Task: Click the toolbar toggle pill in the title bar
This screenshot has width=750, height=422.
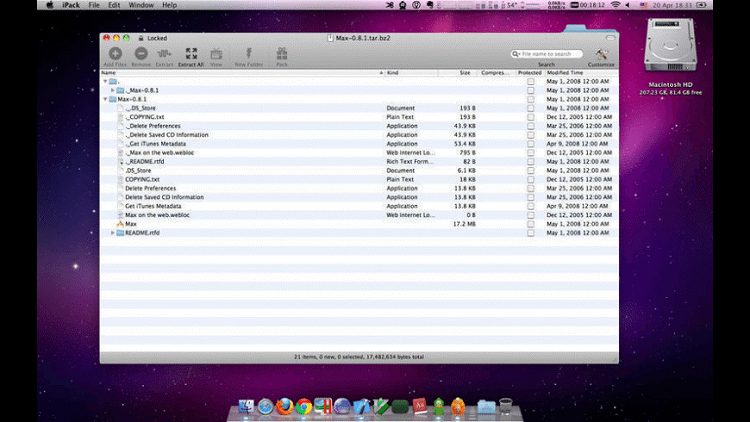Action: (x=610, y=38)
